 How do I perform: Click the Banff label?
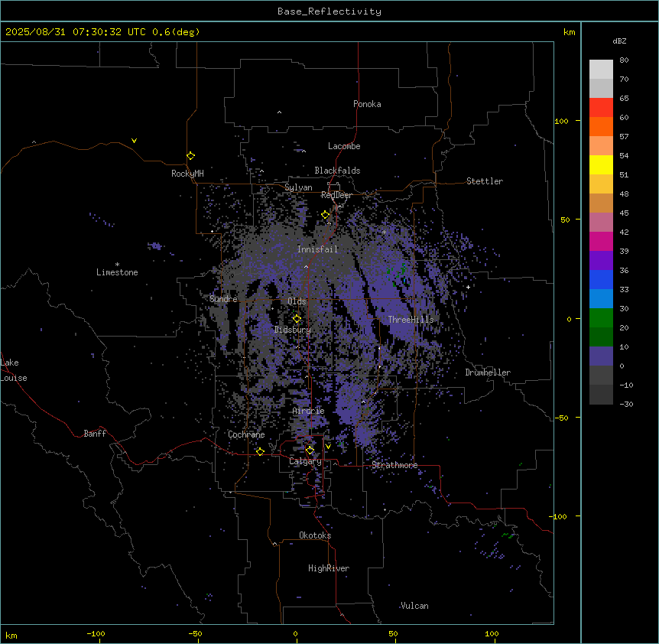[95, 434]
